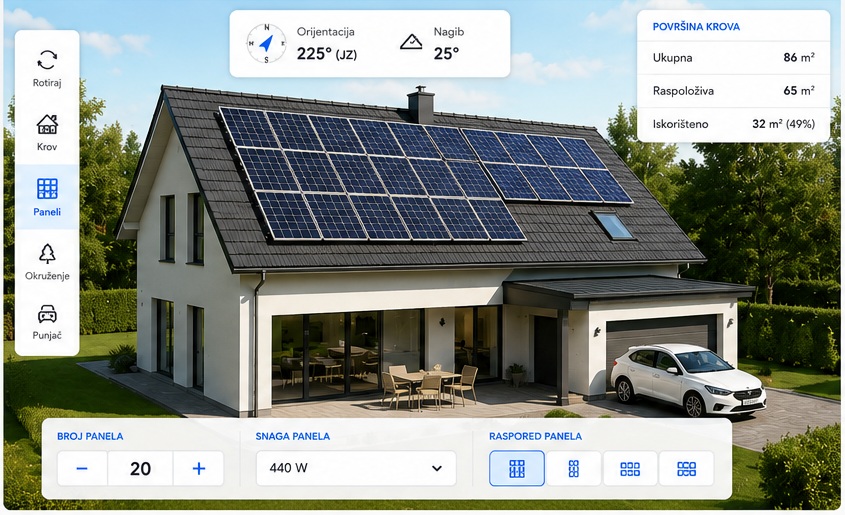Screen dimensions: 845x515
Task: Click the roof tilt Nagib icon
Action: coord(411,41)
